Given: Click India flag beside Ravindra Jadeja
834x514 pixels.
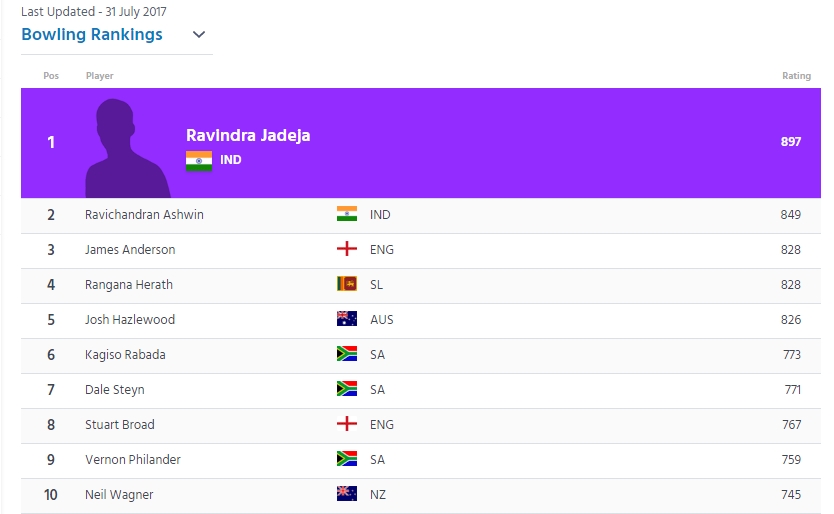Looking at the screenshot, I should point(199,160).
